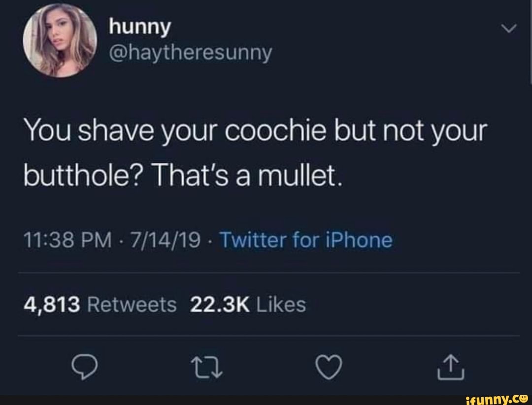The height and width of the screenshot is (405, 532).
Task: Open the @haytheresunny handle
Action: (x=190, y=53)
